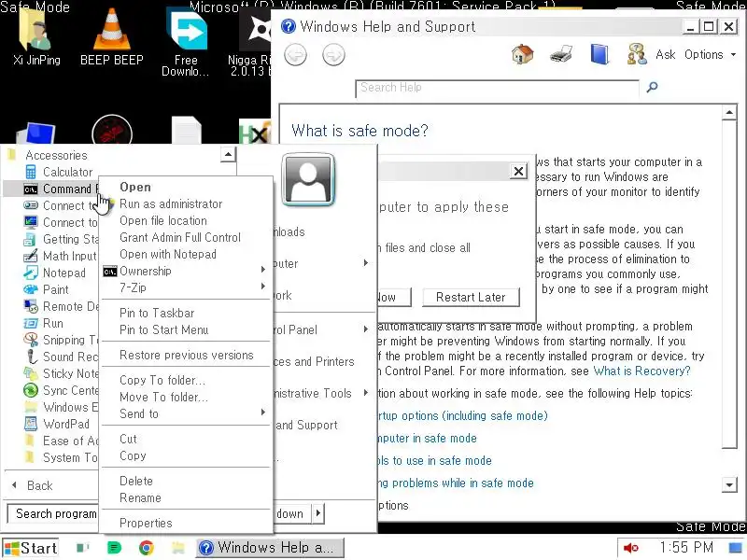
Task: Select Grant Admin Full Control
Action: point(186,237)
